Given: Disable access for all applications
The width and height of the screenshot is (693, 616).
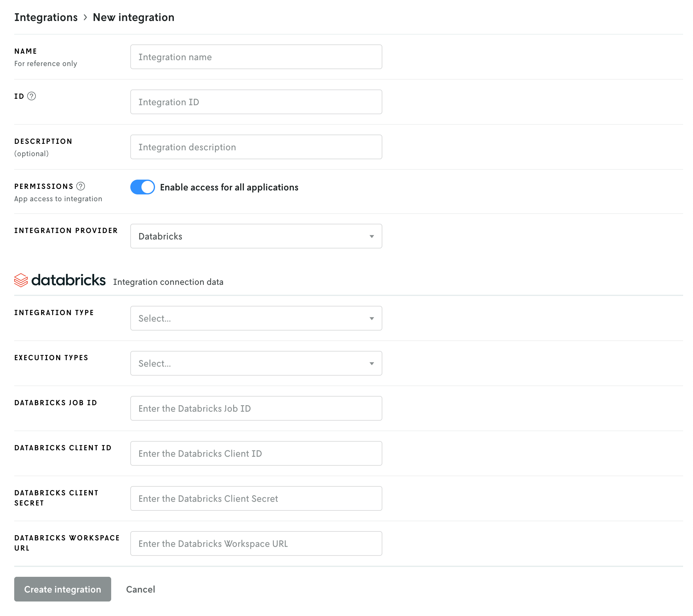Looking at the screenshot, I should point(142,187).
